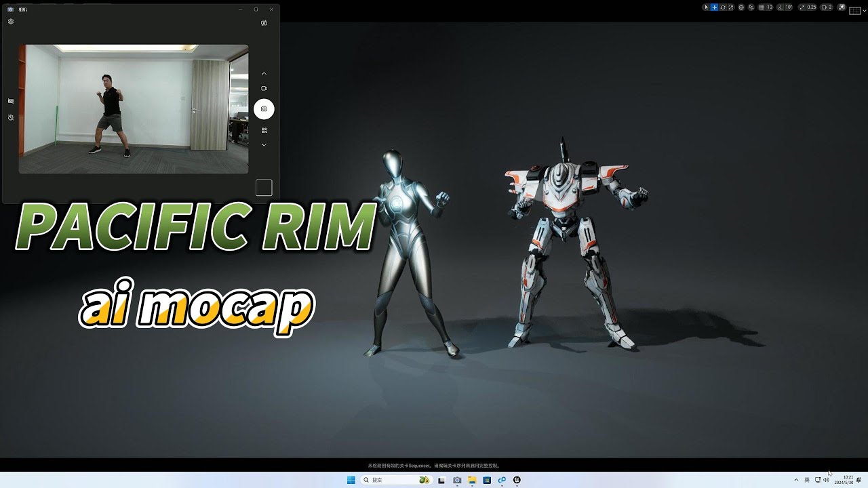Click the down chevron below camera modes
This screenshot has width=868, height=488.
[x=264, y=144]
